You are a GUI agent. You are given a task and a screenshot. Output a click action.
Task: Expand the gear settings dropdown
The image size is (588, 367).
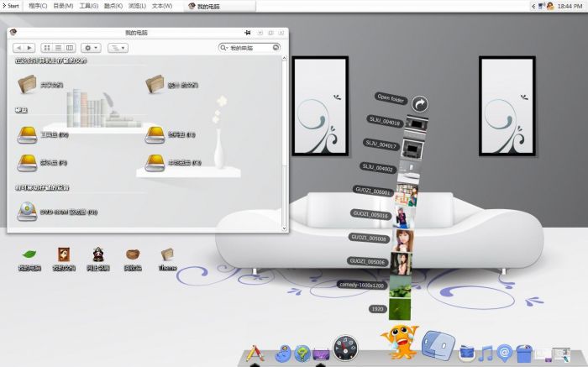(x=91, y=48)
